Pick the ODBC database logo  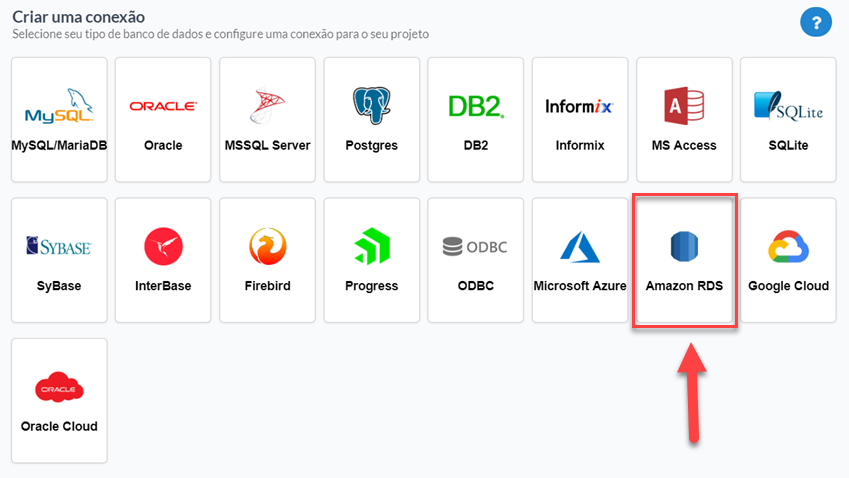click(x=475, y=247)
